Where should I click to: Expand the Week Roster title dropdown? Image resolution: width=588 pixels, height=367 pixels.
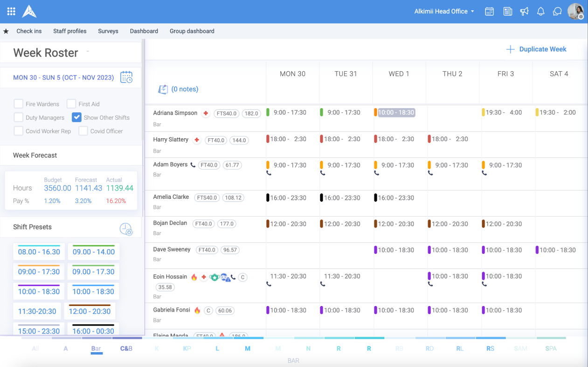pyautogui.click(x=88, y=51)
